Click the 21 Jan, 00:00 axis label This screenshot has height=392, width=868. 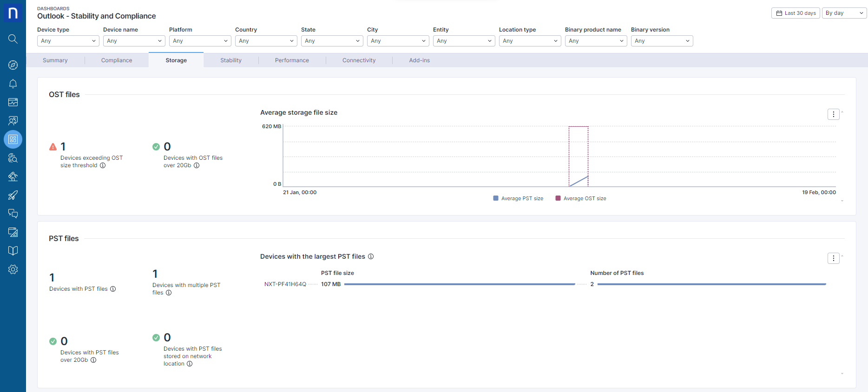point(300,192)
